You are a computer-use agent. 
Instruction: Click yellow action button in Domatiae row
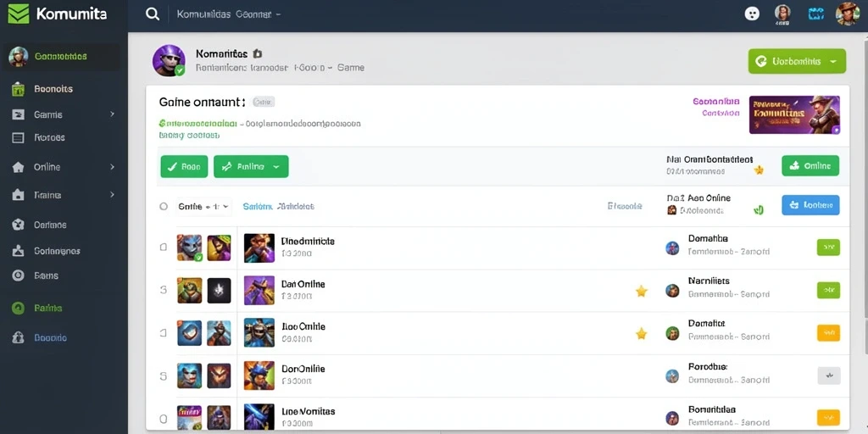(x=829, y=332)
